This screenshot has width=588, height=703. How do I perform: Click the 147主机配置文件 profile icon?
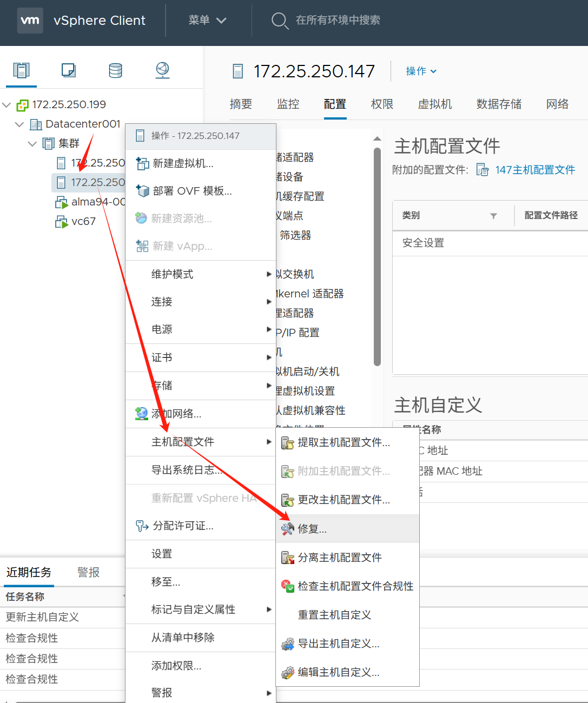pos(483,170)
